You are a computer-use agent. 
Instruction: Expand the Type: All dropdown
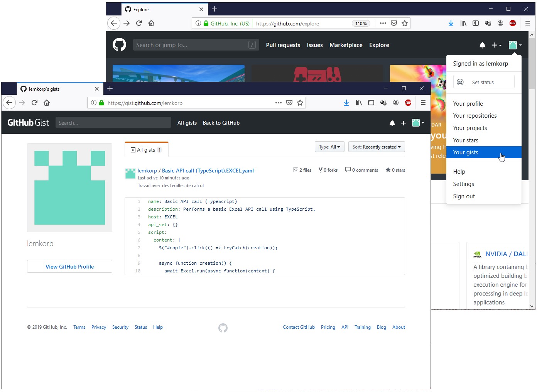(329, 147)
